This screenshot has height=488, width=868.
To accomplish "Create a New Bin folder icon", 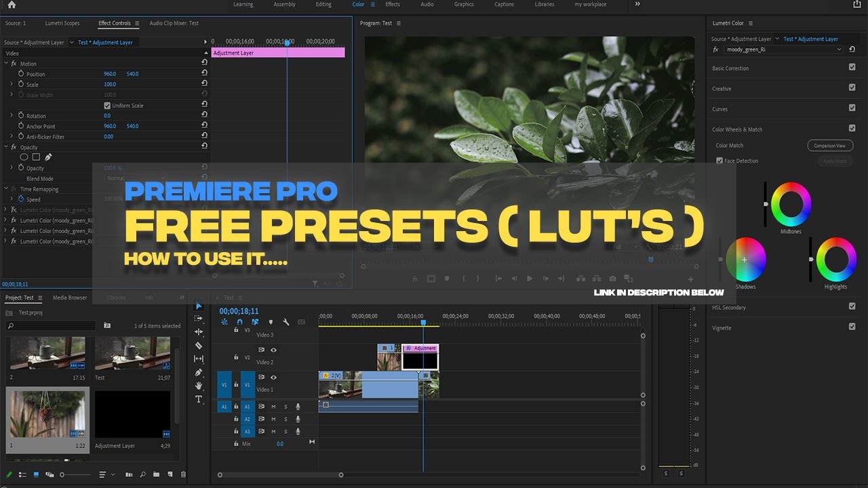I will click(157, 474).
